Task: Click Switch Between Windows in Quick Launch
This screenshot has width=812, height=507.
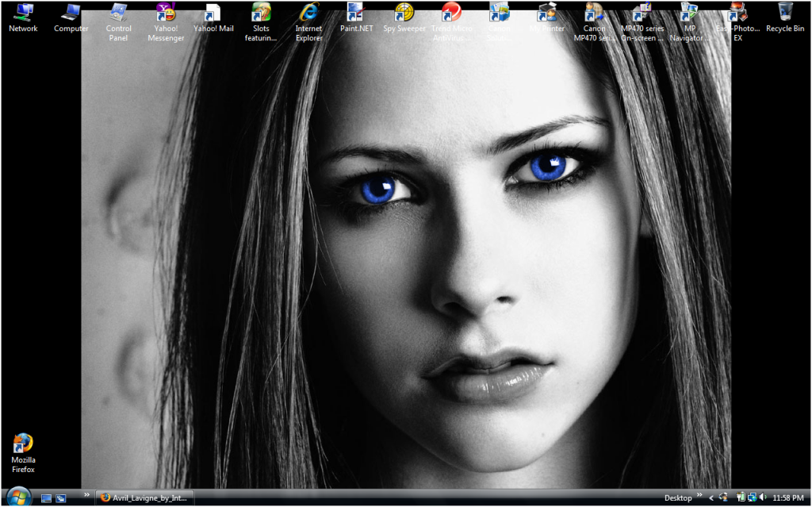Action: (x=60, y=498)
